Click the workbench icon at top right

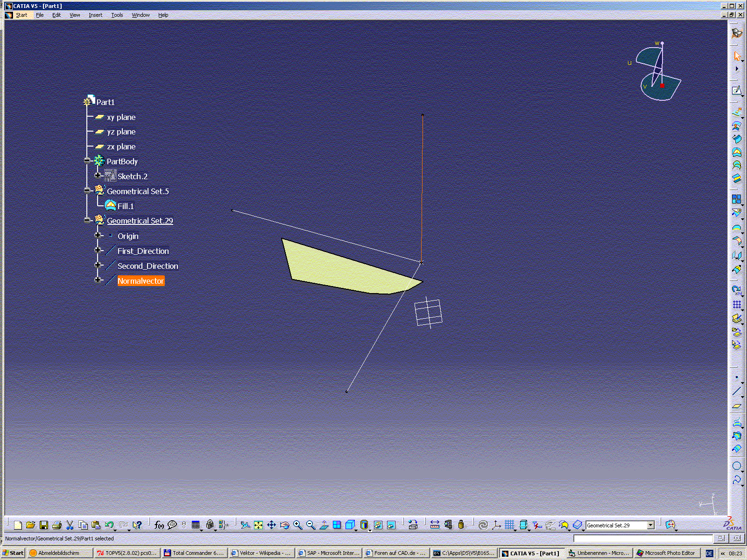737,33
